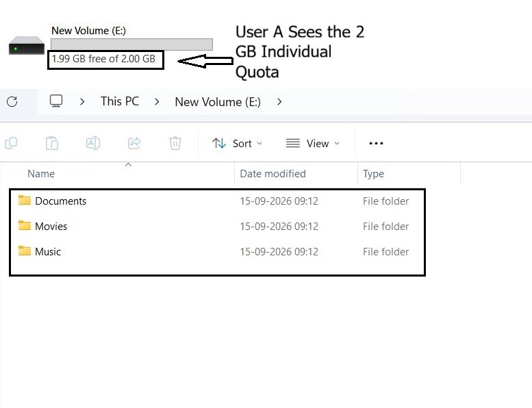Screen dimensions: 532x408
Task: Click the 1.99 GB free of 2.00 GB text
Action: (x=103, y=59)
